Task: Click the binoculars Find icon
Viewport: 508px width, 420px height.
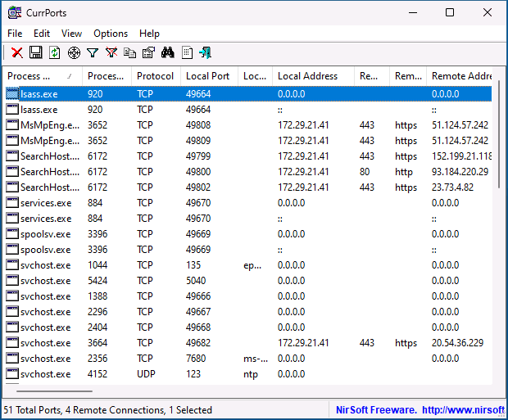Action: pos(168,53)
